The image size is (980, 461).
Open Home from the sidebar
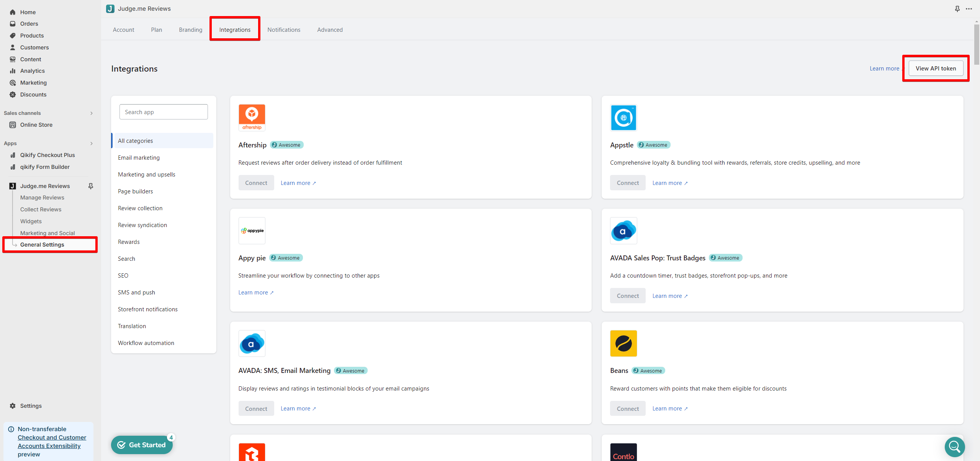coord(28,12)
